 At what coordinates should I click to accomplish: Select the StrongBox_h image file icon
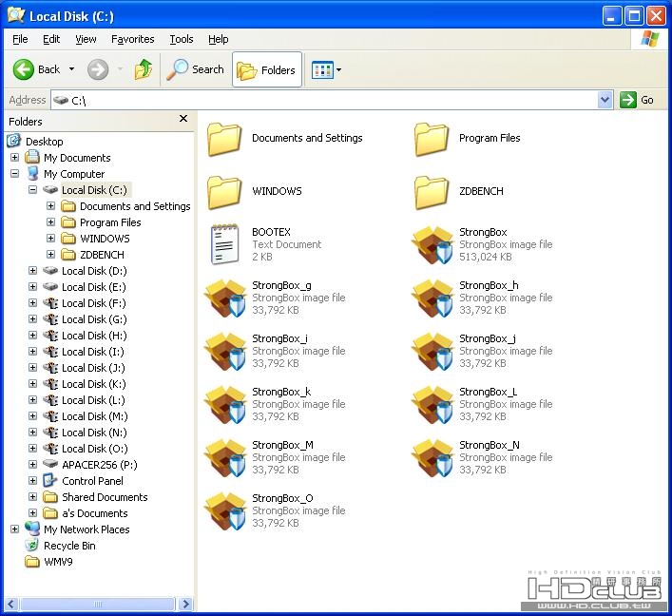pyautogui.click(x=432, y=298)
